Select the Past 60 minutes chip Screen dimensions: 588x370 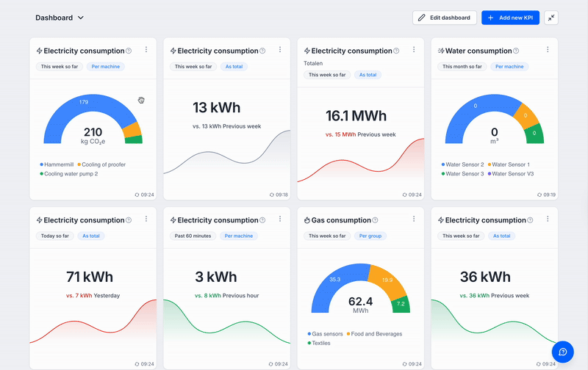click(193, 236)
